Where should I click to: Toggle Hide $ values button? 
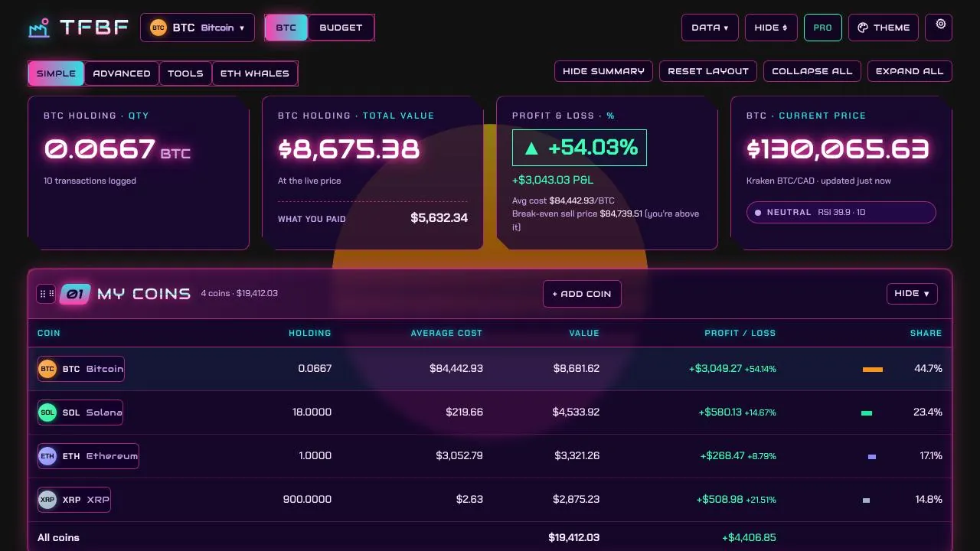[771, 28]
